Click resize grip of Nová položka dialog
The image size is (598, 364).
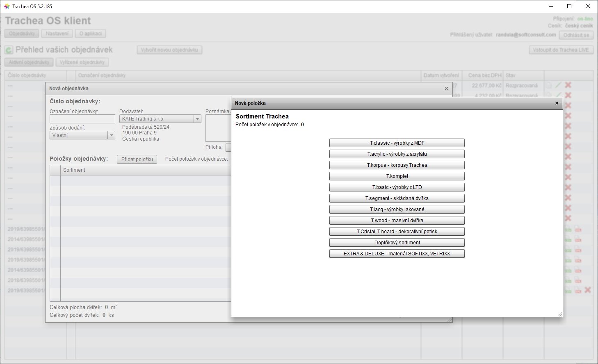tap(560, 314)
